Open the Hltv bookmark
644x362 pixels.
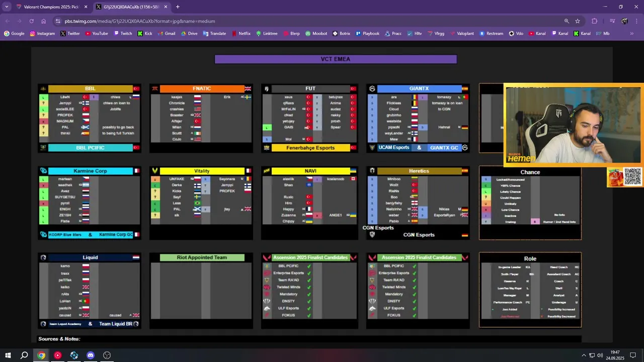[414, 34]
